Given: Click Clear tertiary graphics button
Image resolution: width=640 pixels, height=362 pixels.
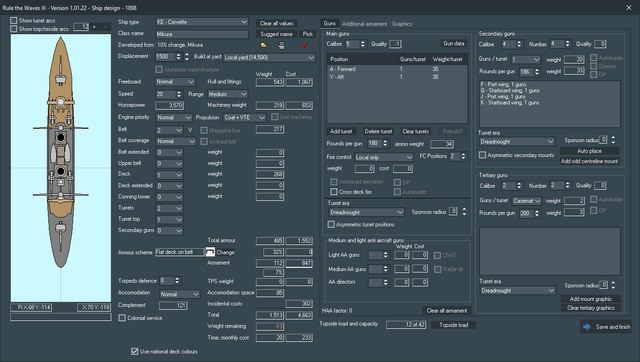Looking at the screenshot, I should (591, 308).
